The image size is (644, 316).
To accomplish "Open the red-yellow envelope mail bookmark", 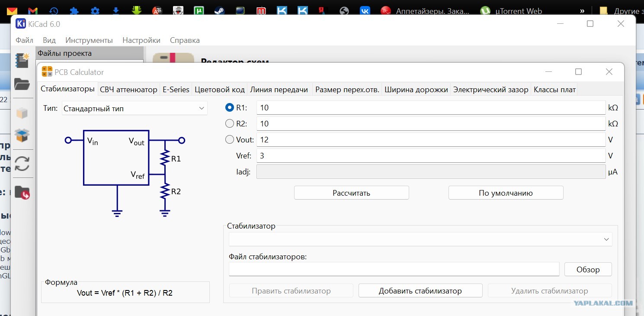I will 13,11.
